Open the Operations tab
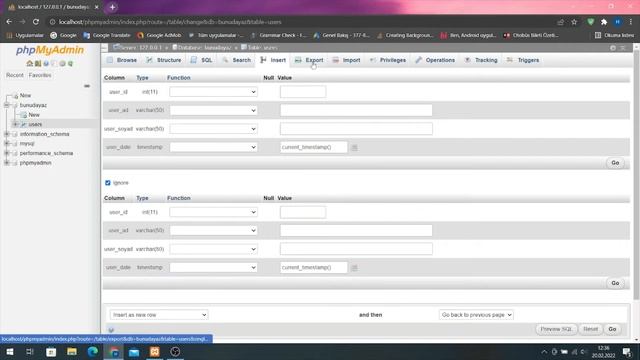Screen dimensions: 640x360 click(435, 60)
